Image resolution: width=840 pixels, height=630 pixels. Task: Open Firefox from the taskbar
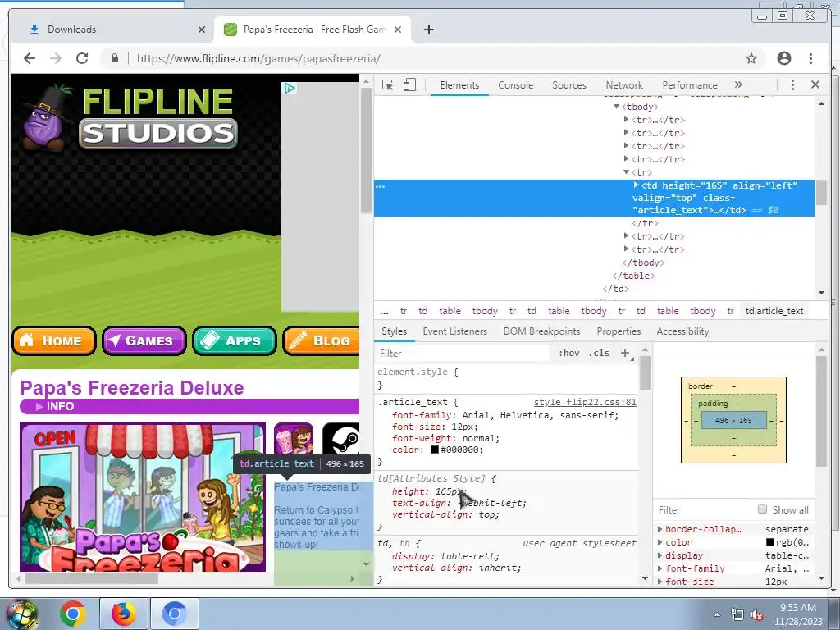[x=123, y=614]
